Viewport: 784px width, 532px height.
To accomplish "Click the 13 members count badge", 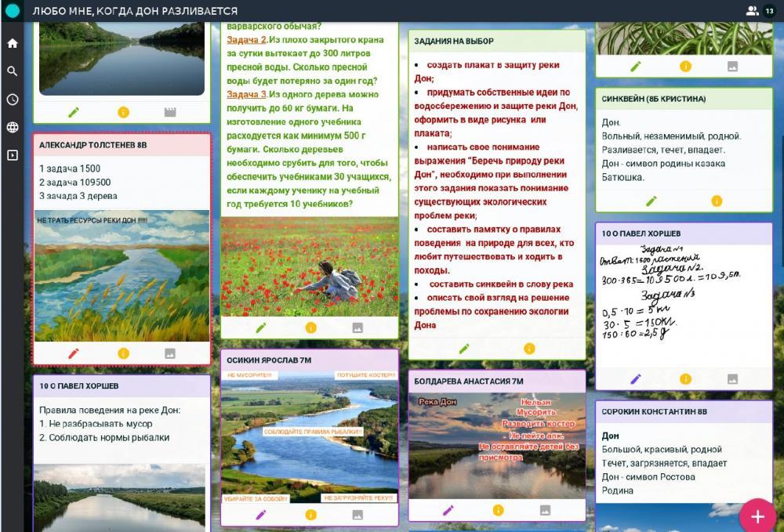I will click(x=770, y=10).
